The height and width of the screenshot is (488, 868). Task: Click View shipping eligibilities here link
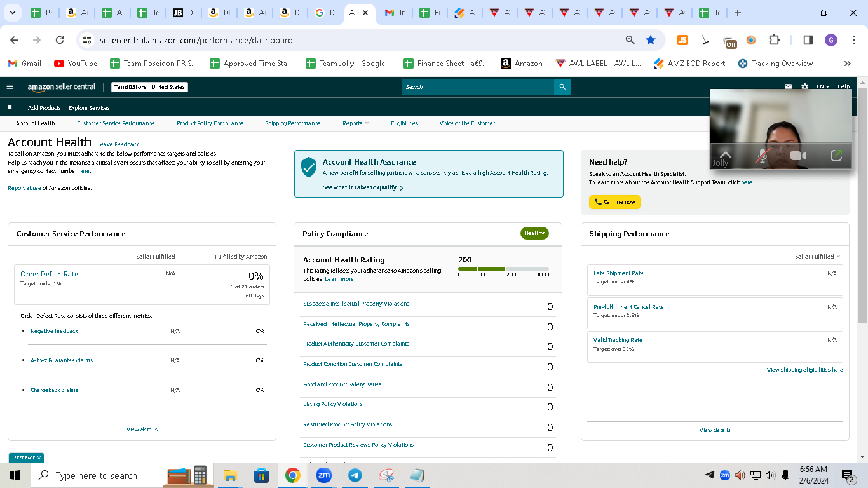coord(805,370)
